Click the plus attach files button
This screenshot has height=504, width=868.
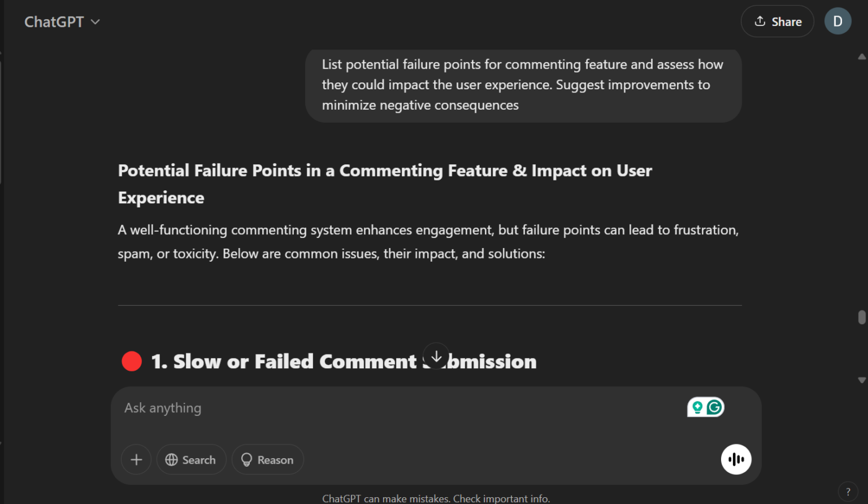click(x=136, y=460)
